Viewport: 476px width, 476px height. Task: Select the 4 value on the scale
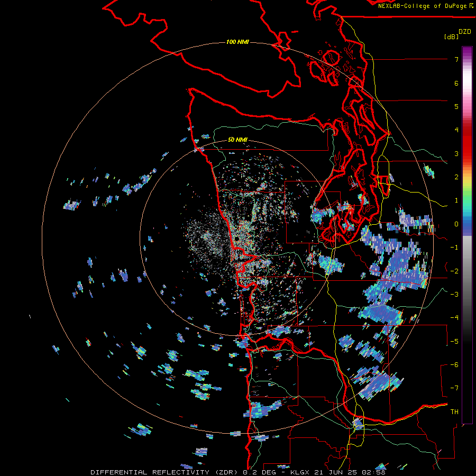[x=456, y=130]
